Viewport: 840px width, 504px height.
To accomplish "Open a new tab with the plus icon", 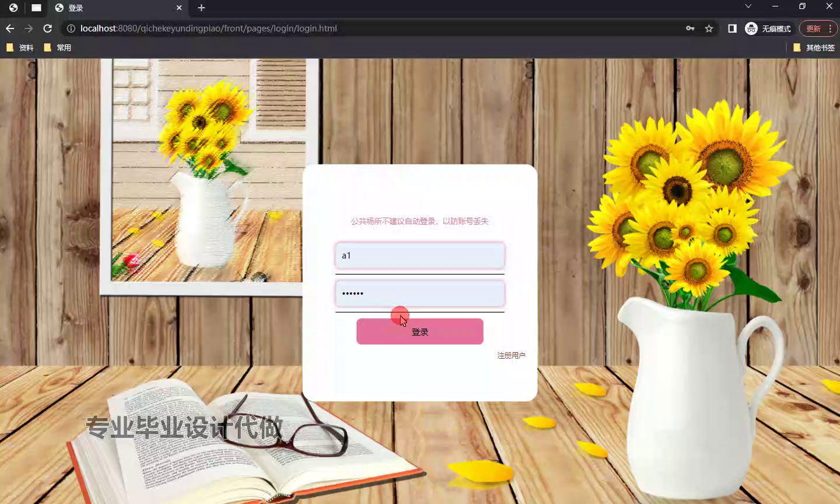I will point(201,8).
